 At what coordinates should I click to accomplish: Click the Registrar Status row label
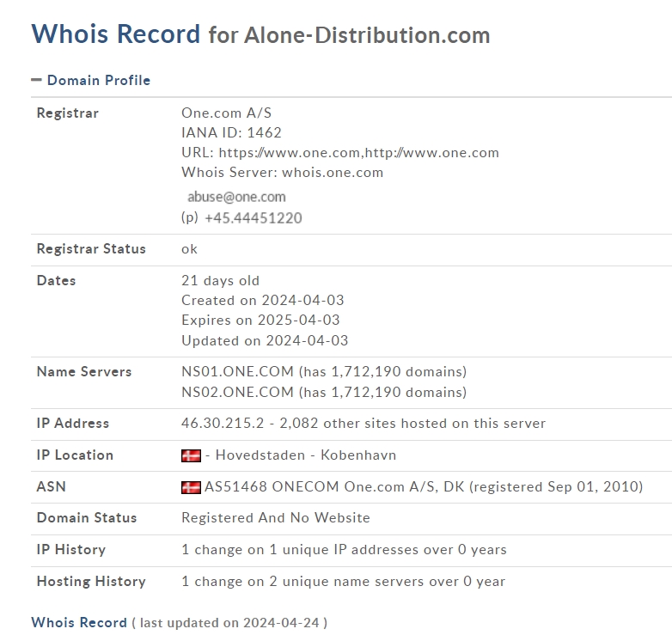coord(91,249)
